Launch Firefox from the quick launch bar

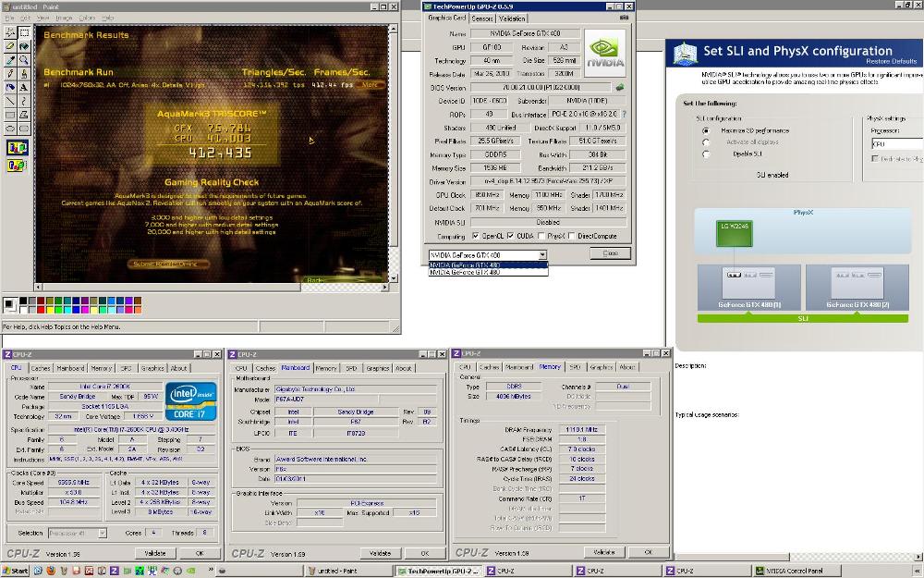click(51, 571)
